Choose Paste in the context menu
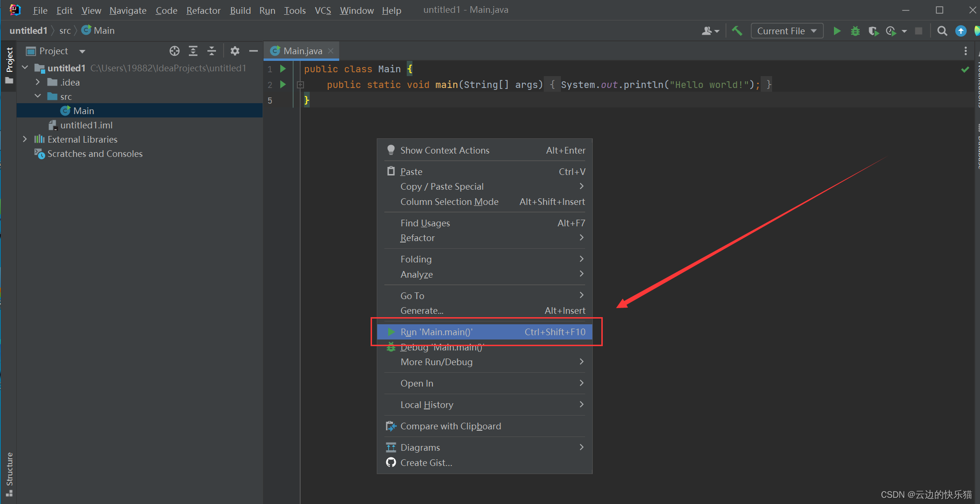Image resolution: width=980 pixels, height=504 pixels. (485, 172)
